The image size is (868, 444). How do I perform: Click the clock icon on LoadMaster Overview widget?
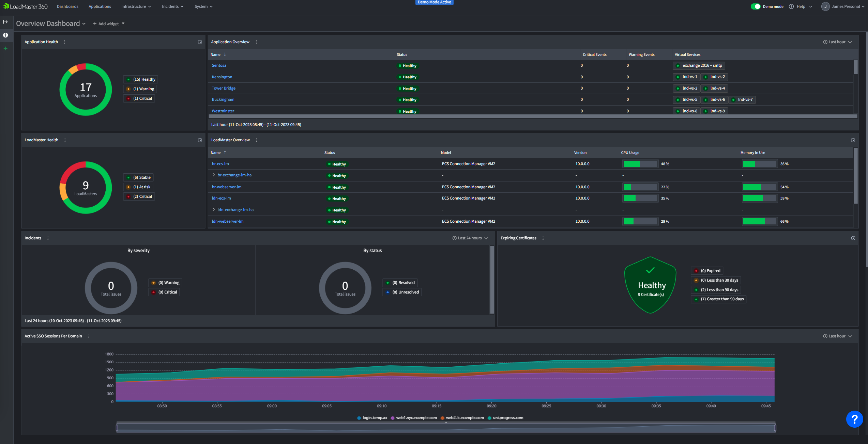point(853,140)
